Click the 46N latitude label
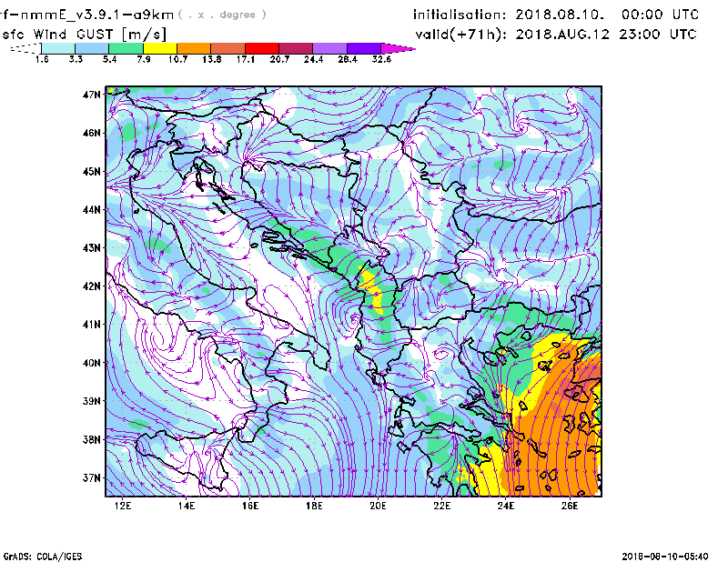Viewport: 728px width, 562px height. (x=92, y=133)
